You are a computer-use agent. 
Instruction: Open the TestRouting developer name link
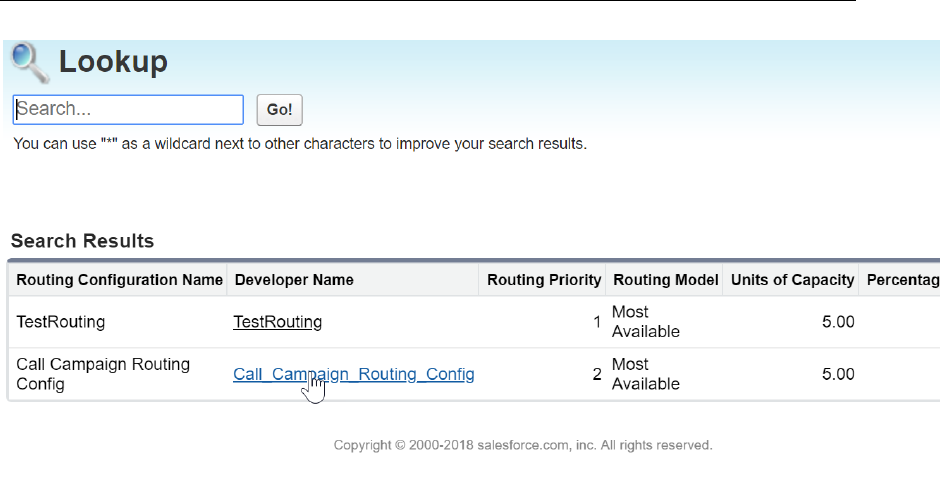pyautogui.click(x=277, y=322)
